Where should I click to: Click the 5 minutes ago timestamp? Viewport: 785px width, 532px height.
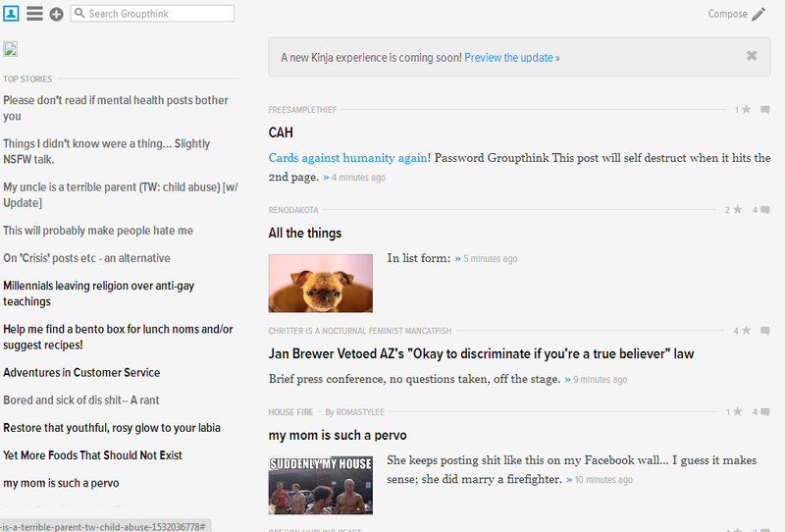coord(490,258)
